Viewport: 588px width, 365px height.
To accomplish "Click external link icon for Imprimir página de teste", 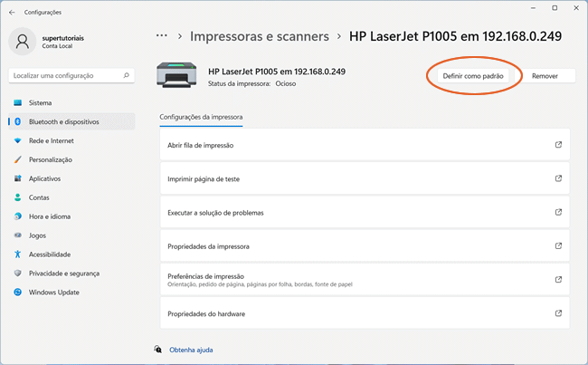I will click(x=558, y=178).
